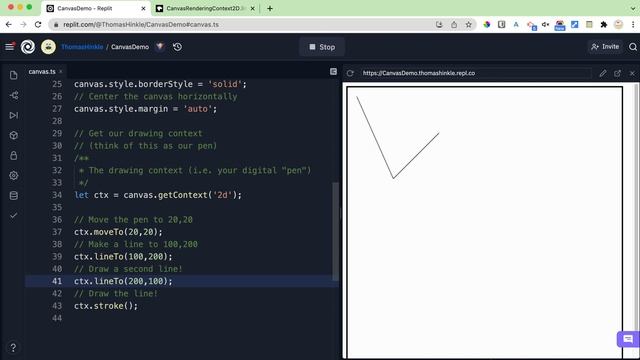Open the Database sidebar icon
The image size is (640, 360).
point(13,196)
